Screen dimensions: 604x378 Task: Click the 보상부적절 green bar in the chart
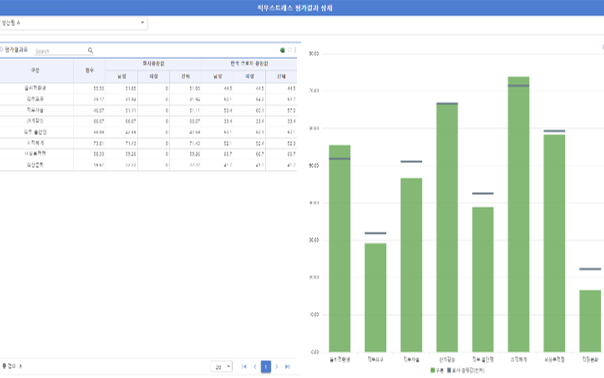[554, 243]
